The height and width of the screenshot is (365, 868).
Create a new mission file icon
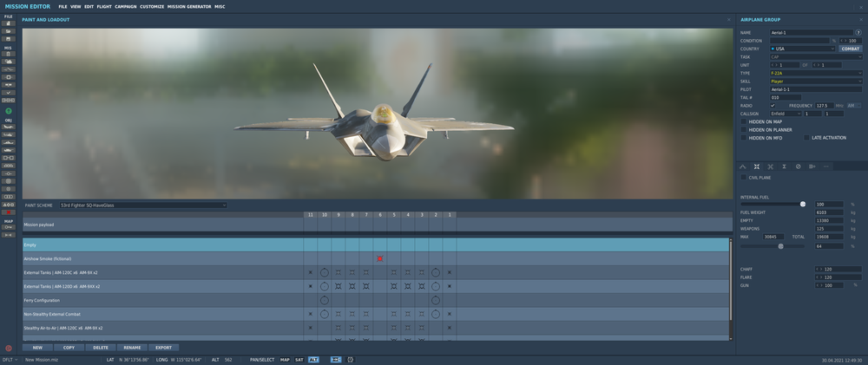pos(9,23)
